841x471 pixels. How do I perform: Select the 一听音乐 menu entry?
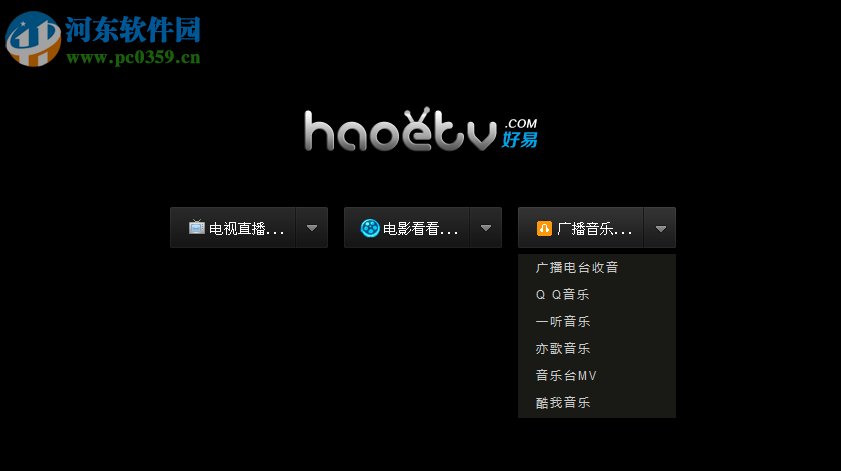coord(597,321)
